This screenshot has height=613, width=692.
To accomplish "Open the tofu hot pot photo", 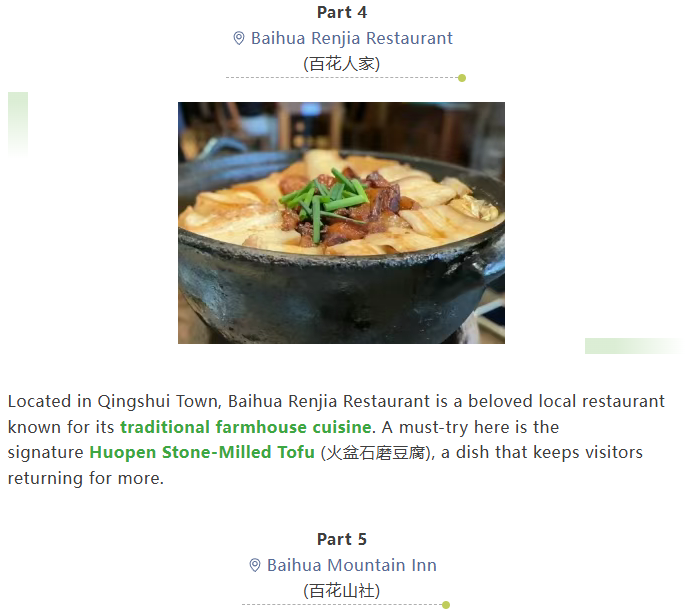I will pos(341,223).
